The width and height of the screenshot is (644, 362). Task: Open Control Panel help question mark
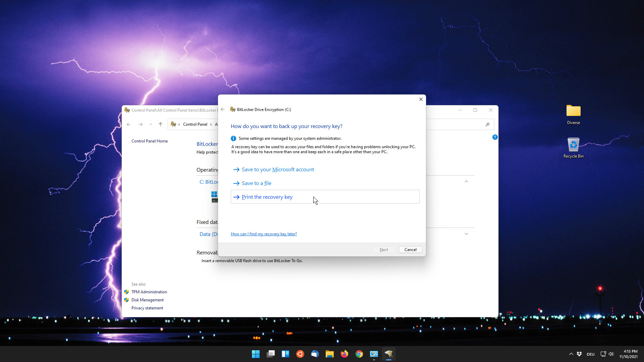pos(495,137)
